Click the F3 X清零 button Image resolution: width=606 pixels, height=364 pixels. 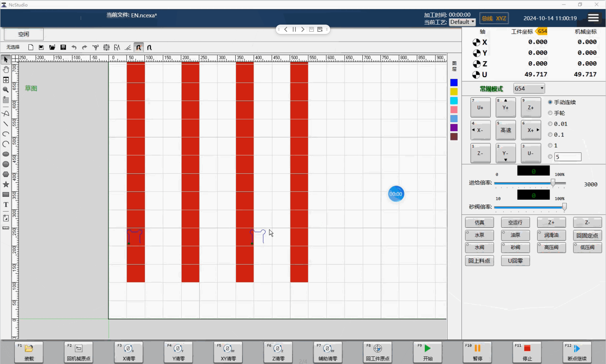tap(129, 352)
